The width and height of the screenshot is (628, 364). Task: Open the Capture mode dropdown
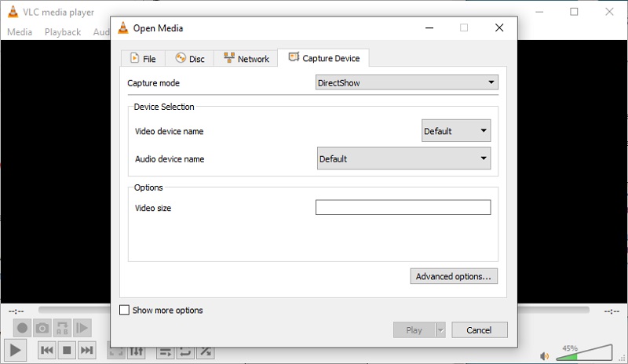click(407, 82)
